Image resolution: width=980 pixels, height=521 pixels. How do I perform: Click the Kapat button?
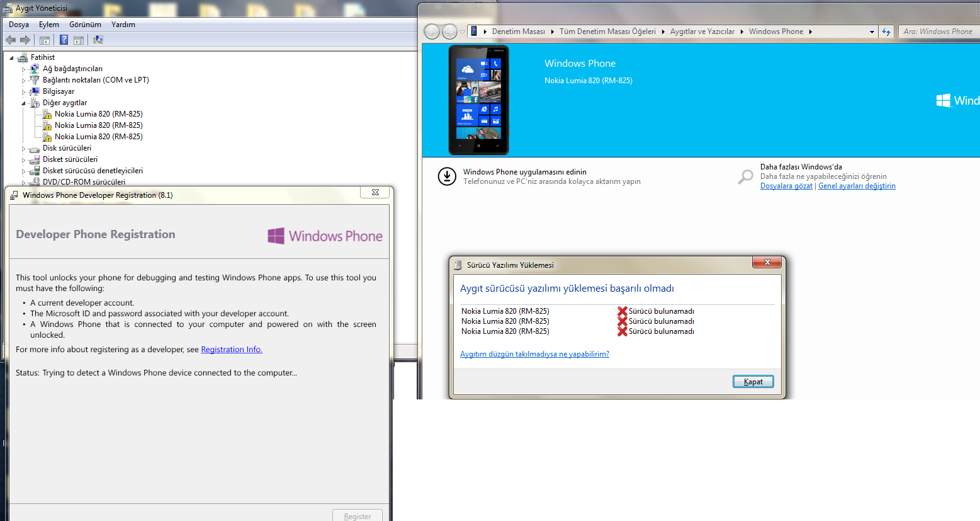pos(753,382)
